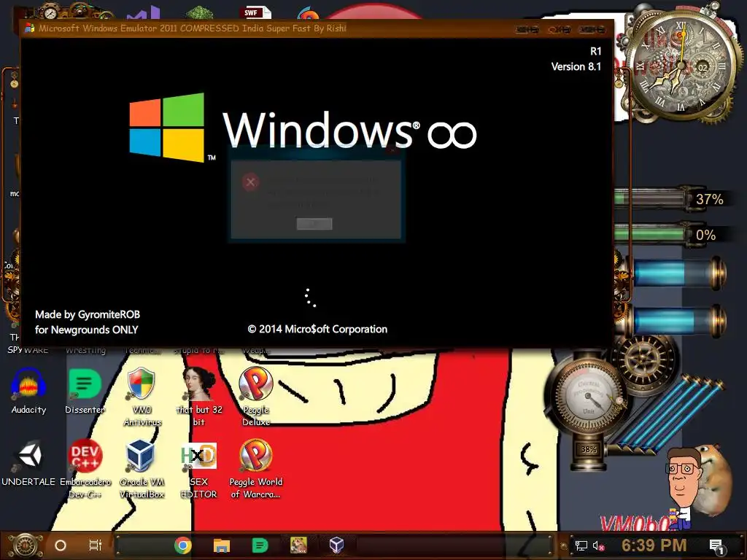Click 'Made by GyromiteROB' credit text

(x=88, y=314)
